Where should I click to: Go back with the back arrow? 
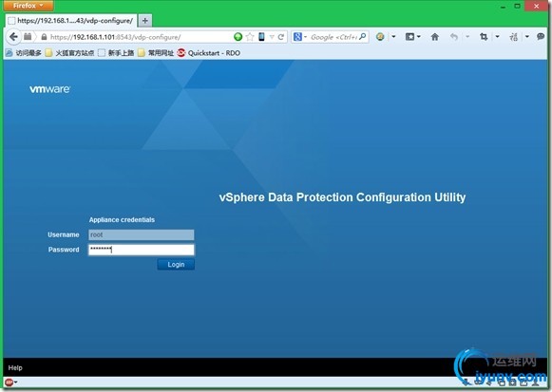coord(13,37)
